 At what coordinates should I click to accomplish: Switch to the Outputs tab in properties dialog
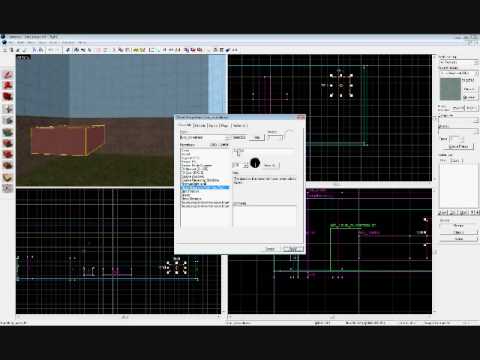200,126
